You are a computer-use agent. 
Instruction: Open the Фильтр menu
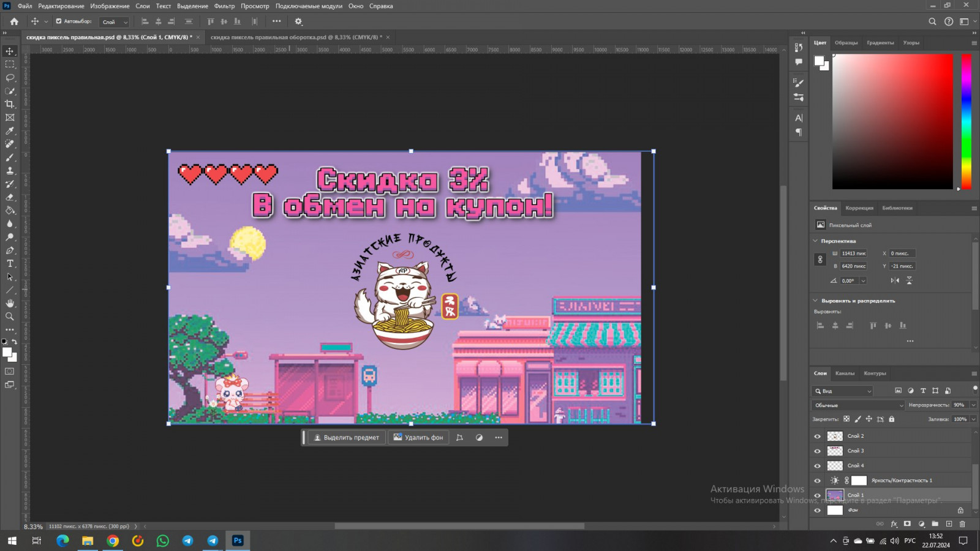[224, 6]
